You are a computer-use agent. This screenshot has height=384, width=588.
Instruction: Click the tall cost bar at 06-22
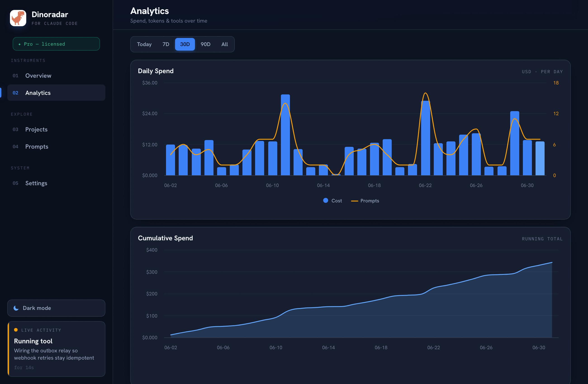[425, 138]
